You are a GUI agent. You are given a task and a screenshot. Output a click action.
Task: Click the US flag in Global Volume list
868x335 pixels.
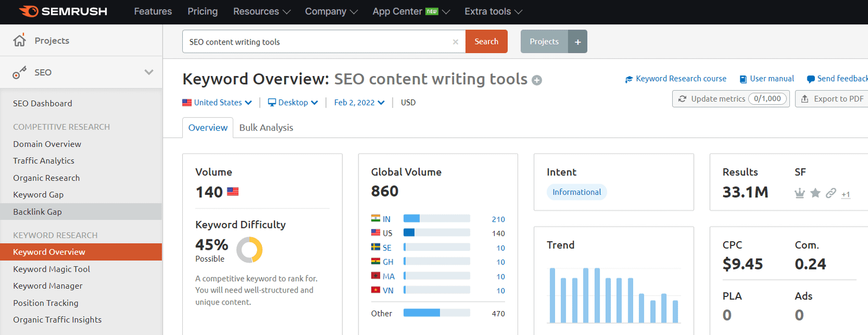375,232
